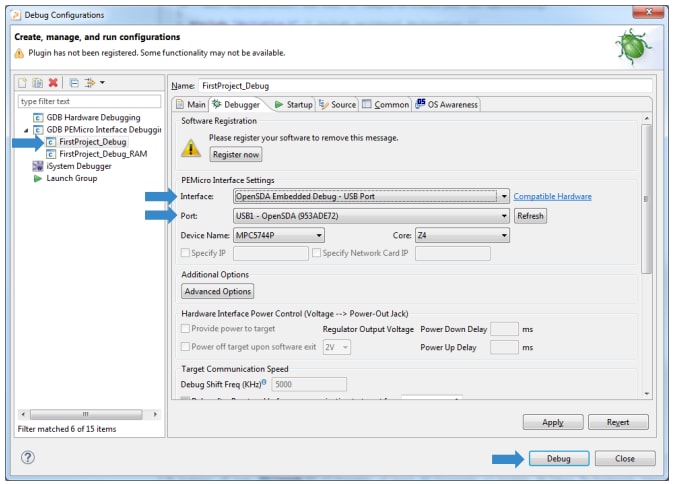Enable Provide power to target checkbox
This screenshot has width=673, height=484.
coord(187,329)
